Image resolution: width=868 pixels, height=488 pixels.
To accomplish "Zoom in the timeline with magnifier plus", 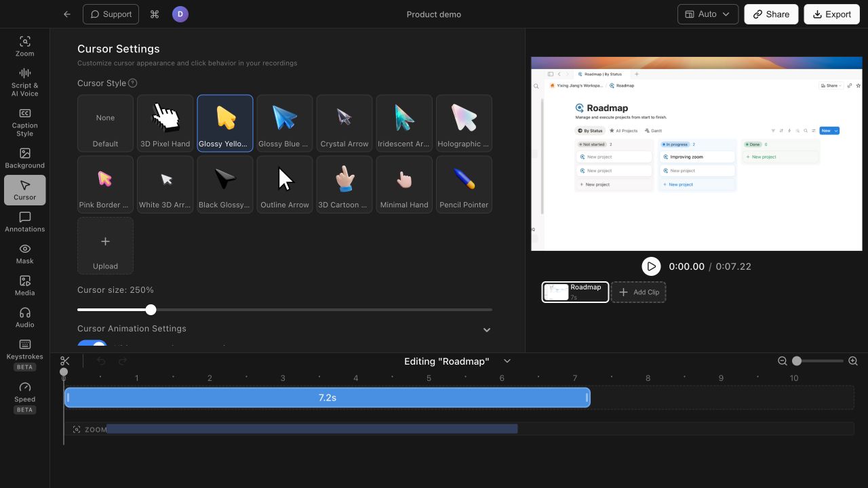I will [x=853, y=361].
